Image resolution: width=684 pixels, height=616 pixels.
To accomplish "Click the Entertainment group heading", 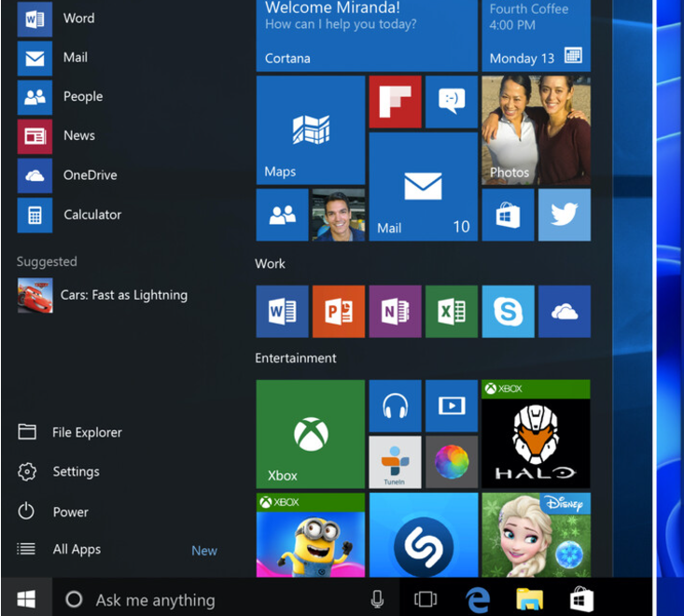I will pyautogui.click(x=295, y=358).
